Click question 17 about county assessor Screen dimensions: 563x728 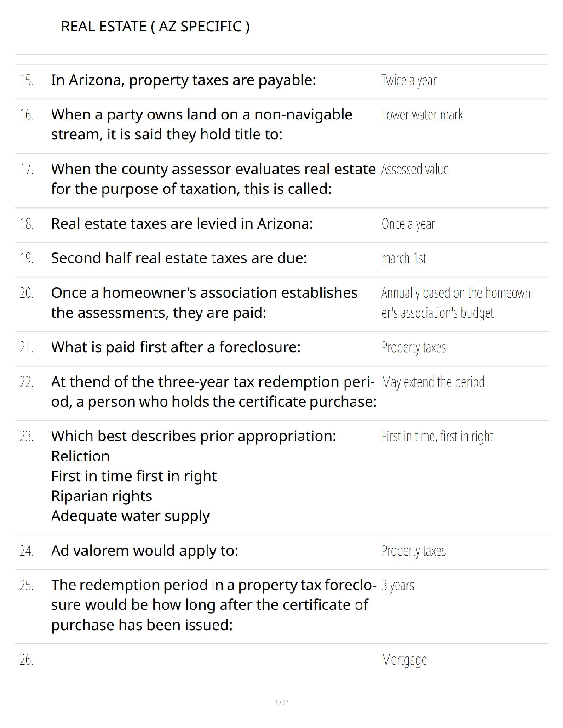tap(213, 179)
